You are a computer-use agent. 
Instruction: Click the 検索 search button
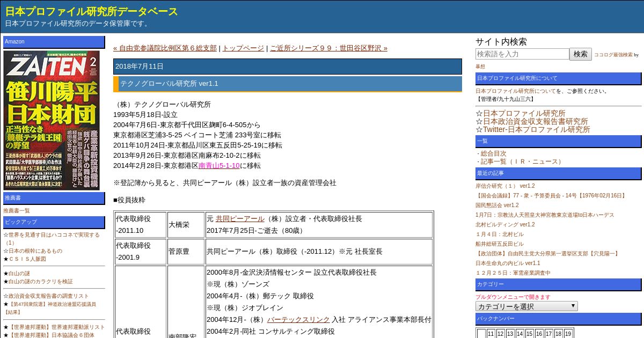pos(581,54)
